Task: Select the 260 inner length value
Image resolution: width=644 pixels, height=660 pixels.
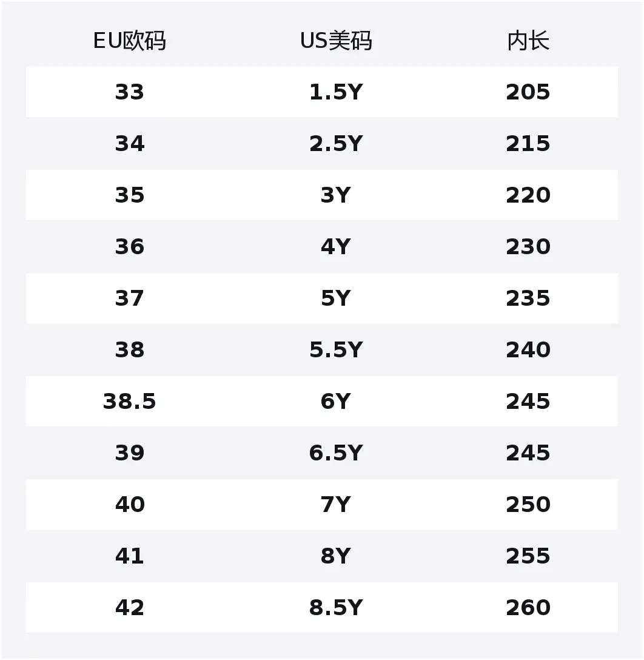Action: click(528, 608)
